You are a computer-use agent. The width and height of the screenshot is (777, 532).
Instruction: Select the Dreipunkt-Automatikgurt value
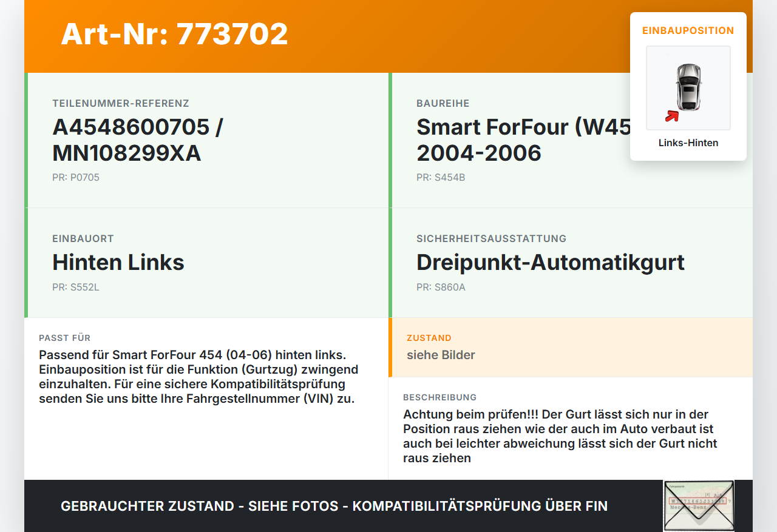point(551,263)
